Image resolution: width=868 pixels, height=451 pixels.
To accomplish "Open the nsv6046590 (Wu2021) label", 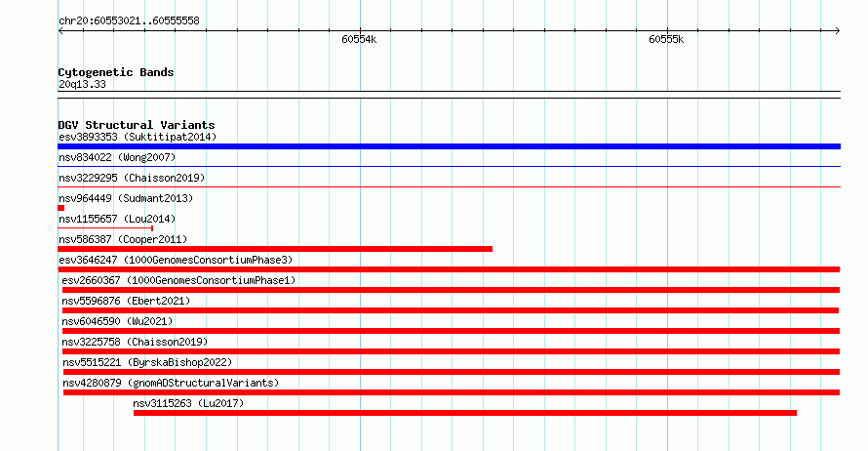I will click(117, 321).
